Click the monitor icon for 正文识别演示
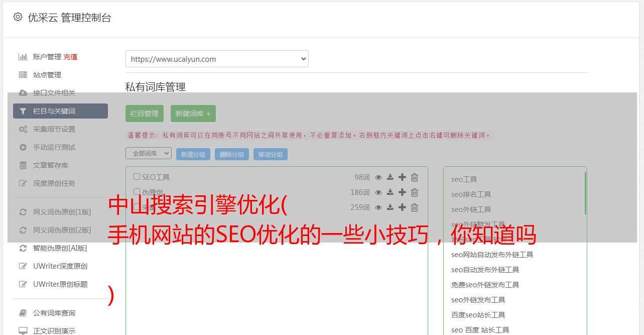 (23, 331)
